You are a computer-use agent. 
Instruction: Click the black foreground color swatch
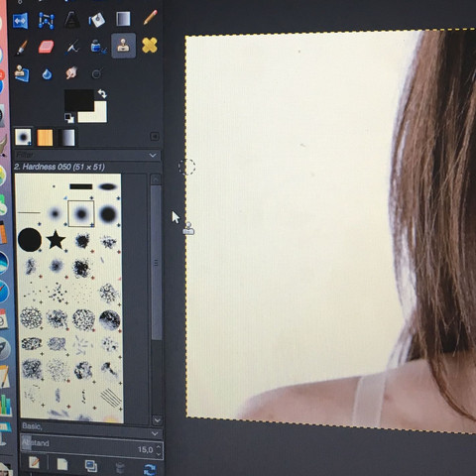[79, 100]
